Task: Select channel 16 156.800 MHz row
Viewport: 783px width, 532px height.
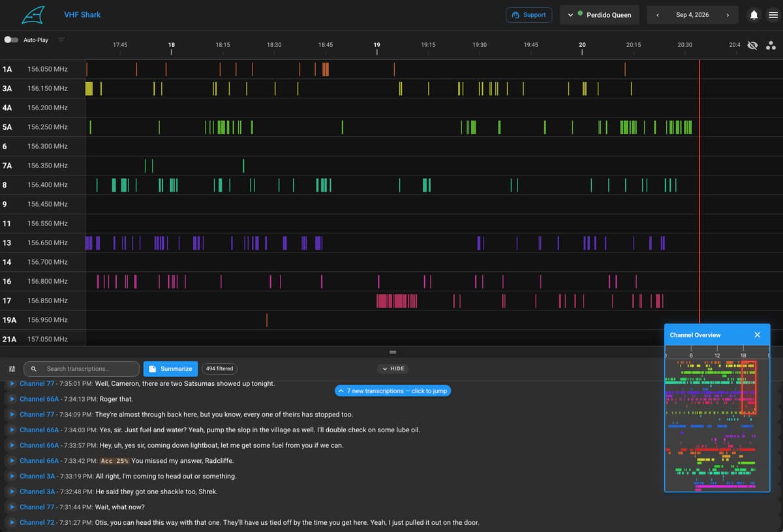Action: 42,282
